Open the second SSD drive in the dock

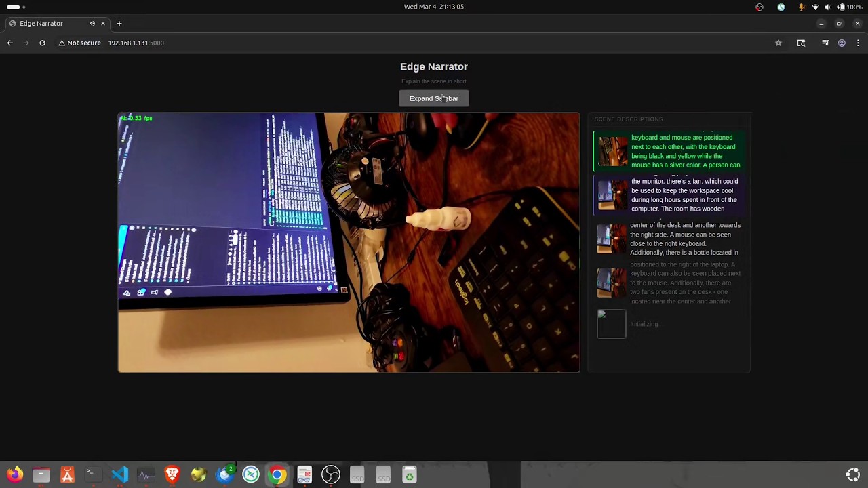383,475
